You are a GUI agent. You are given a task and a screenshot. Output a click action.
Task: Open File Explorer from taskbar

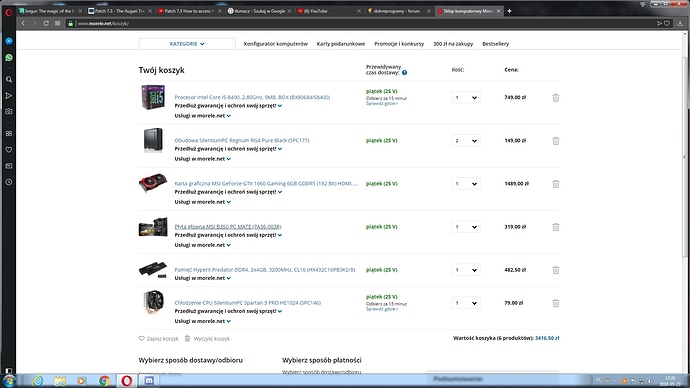tap(60, 381)
